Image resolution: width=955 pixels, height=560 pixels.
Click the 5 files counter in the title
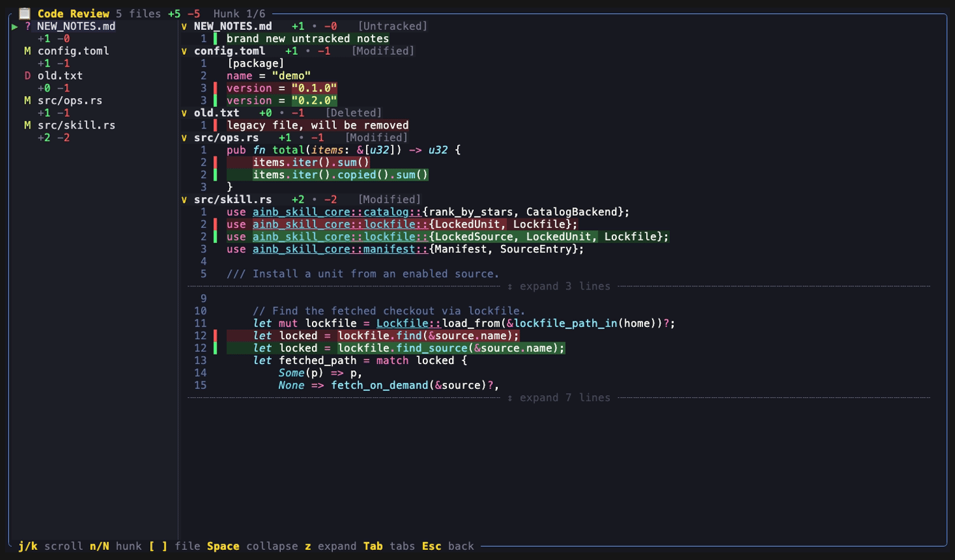coord(138,13)
